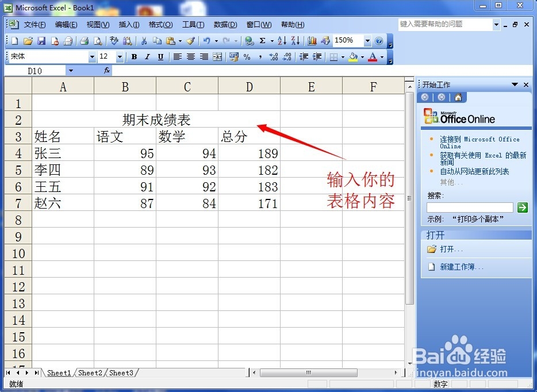Click the green search go button
The width and height of the screenshot is (537, 392).
pos(522,207)
